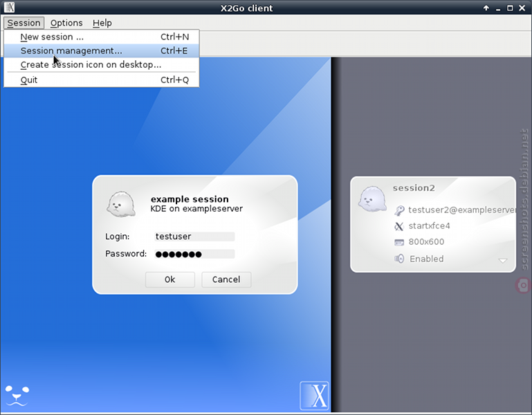Maximize the X2Go client window

[x=510, y=8]
